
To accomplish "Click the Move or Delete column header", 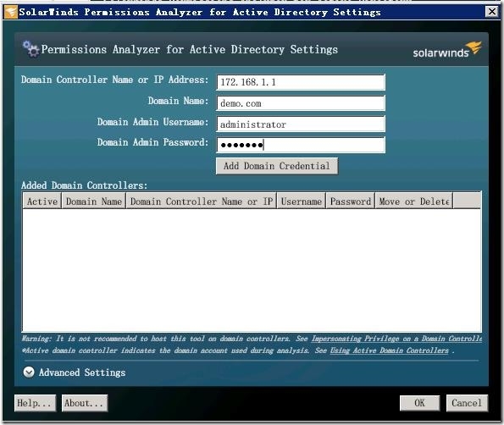I will pos(414,201).
